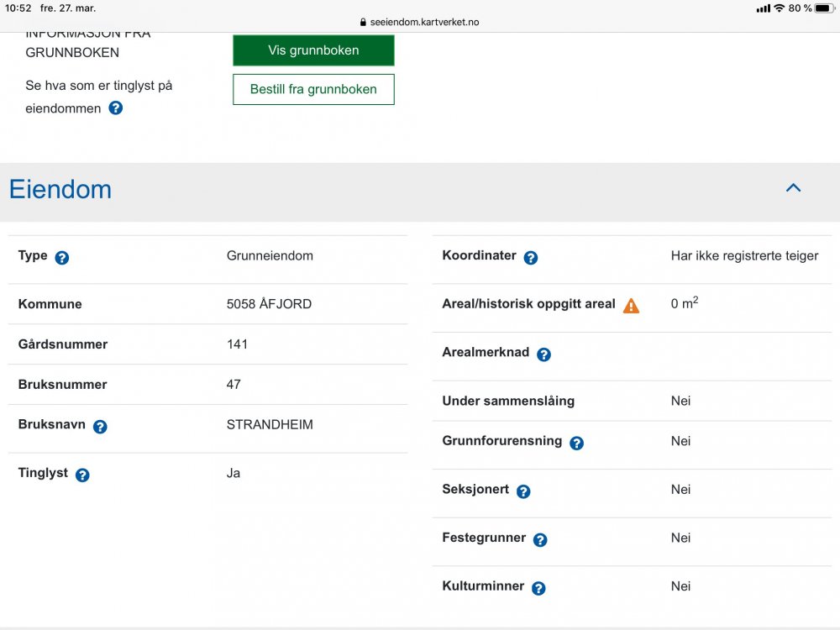
Task: Select the '5058 ÅFJORD' kommune value
Action: tap(269, 304)
